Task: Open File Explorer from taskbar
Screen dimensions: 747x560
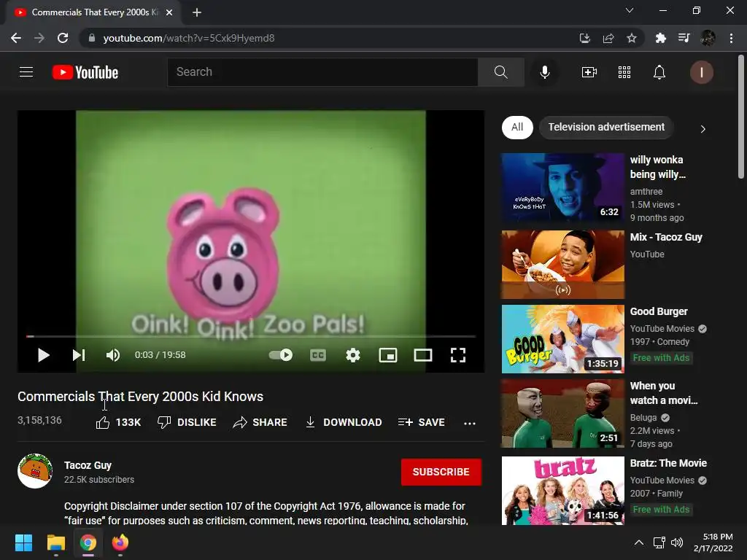Action: click(x=55, y=542)
